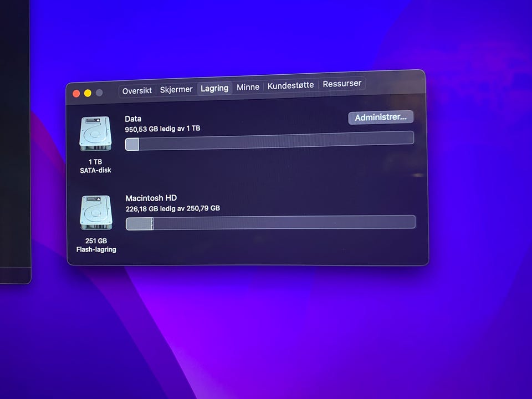532x399 pixels.
Task: Click the 'SATA-disk' label
Action: (96, 170)
